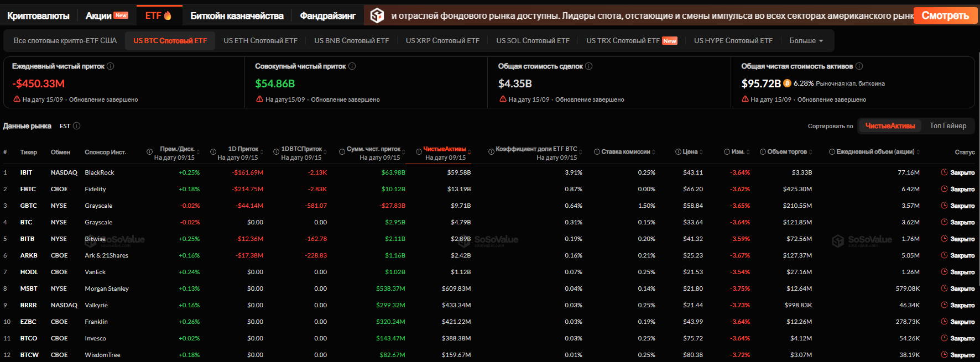Viewport: 980px width, 362px height.
Task: Toggle sort arrows on Объем торгов column
Action: point(811,152)
